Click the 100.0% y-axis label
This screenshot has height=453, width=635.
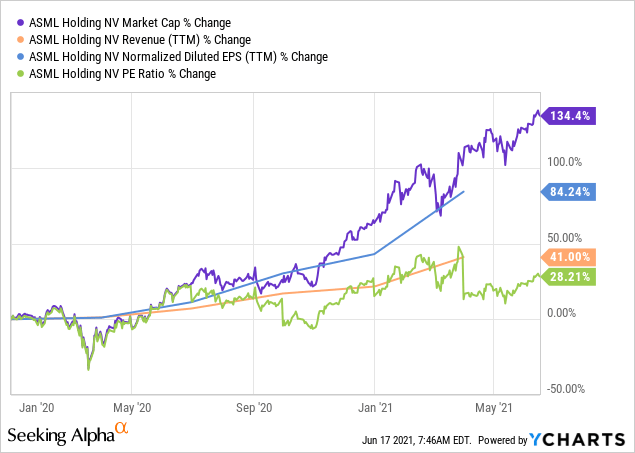coord(565,162)
